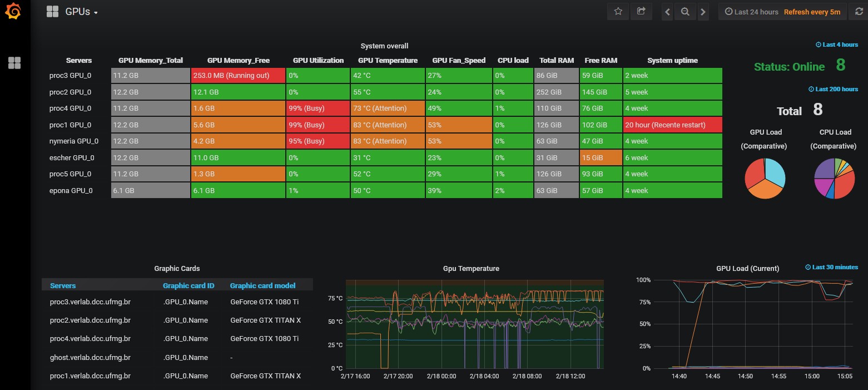Open the dashboards grid icon in sidebar
Viewport: 868px width, 390px height.
click(x=14, y=63)
